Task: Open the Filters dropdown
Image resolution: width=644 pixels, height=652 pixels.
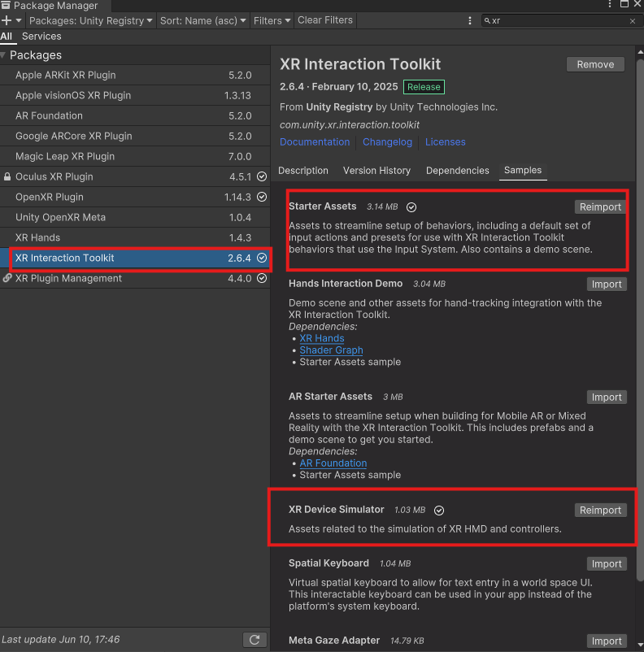Action: coord(272,20)
